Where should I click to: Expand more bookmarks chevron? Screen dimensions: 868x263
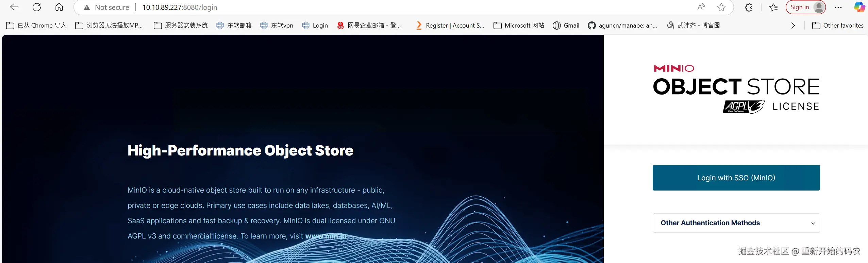793,26
